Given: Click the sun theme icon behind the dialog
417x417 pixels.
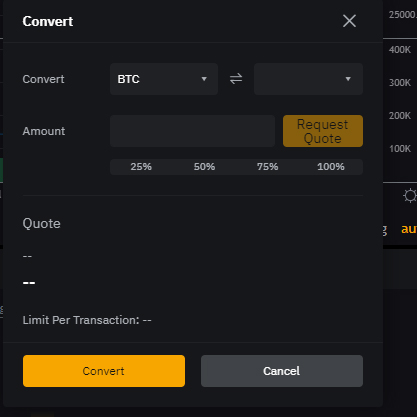Looking at the screenshot, I should coord(410,196).
